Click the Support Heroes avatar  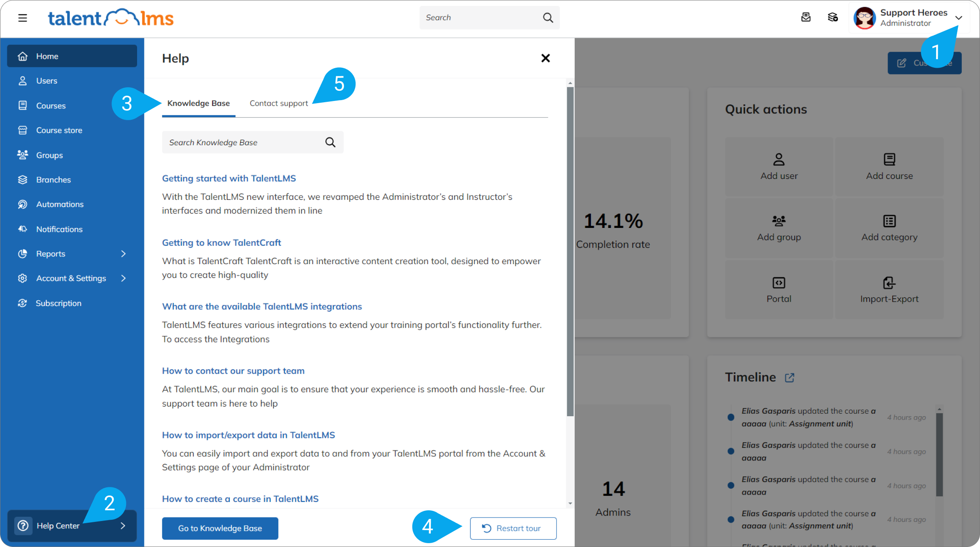pos(865,18)
